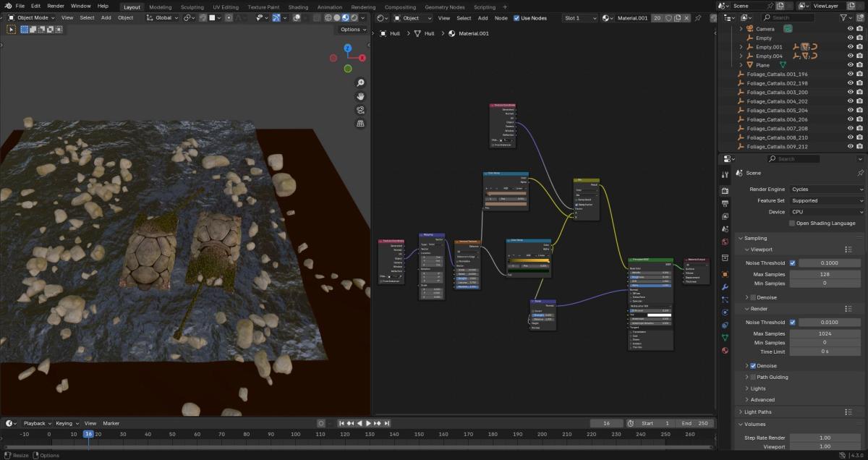Image resolution: width=868 pixels, height=460 pixels.
Task: Enable the Open Shading Language checkbox
Action: pos(792,223)
